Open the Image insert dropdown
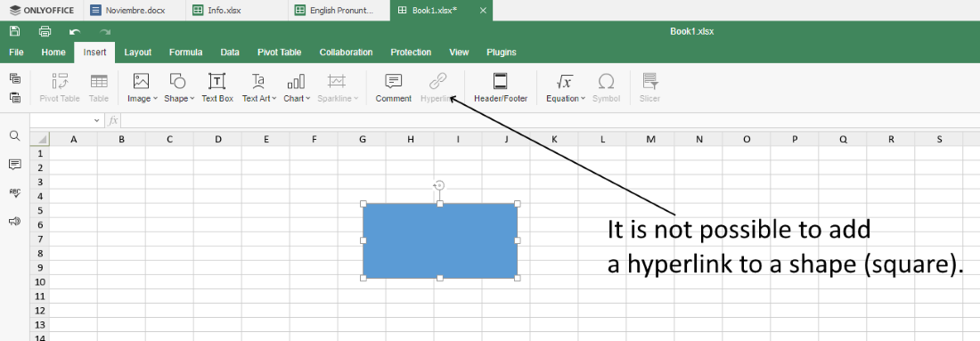980x341 pixels. (142, 87)
